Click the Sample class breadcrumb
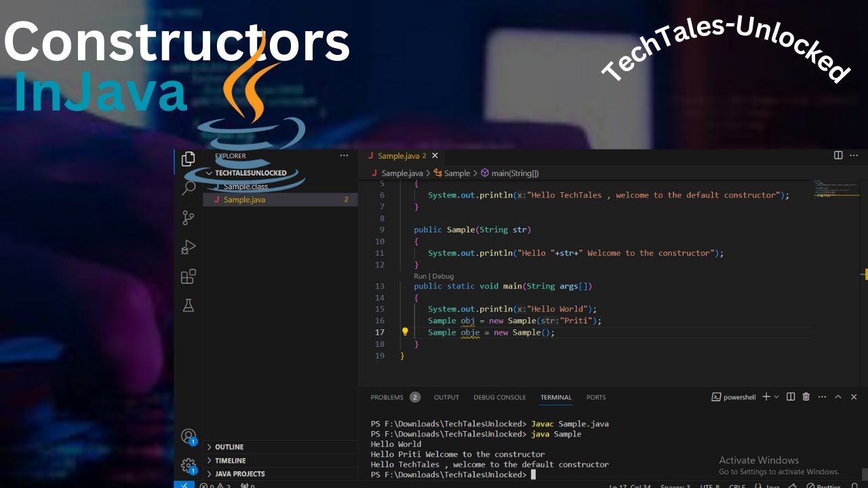868x488 pixels. (x=452, y=174)
